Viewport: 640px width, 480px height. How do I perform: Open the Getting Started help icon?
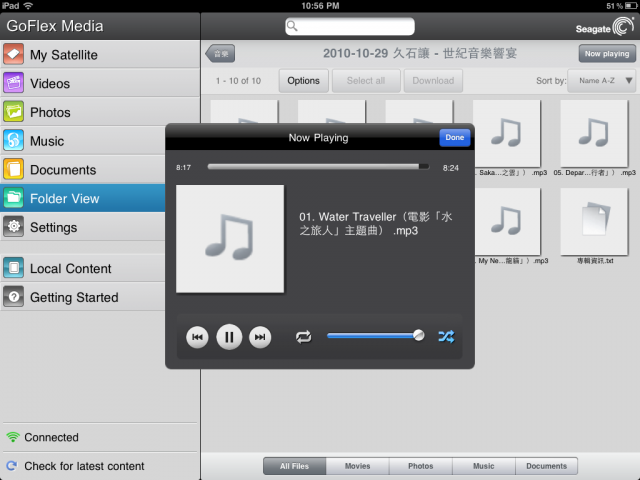(13, 297)
